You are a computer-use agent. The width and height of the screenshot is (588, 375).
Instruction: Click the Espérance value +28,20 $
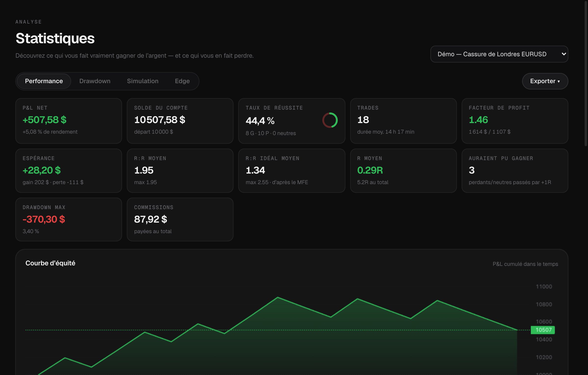pyautogui.click(x=41, y=170)
